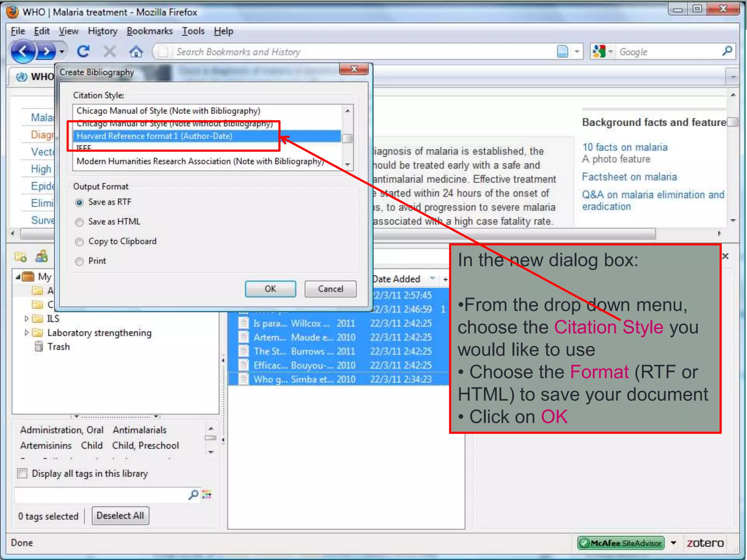747x560 pixels.
Task: Click the new group icon in Zotero
Action: point(42,256)
